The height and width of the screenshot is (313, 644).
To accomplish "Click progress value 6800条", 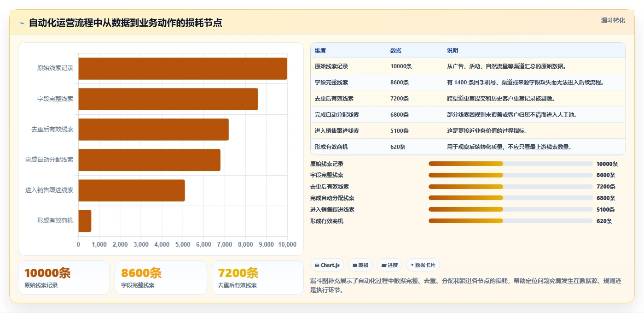I will (606, 198).
